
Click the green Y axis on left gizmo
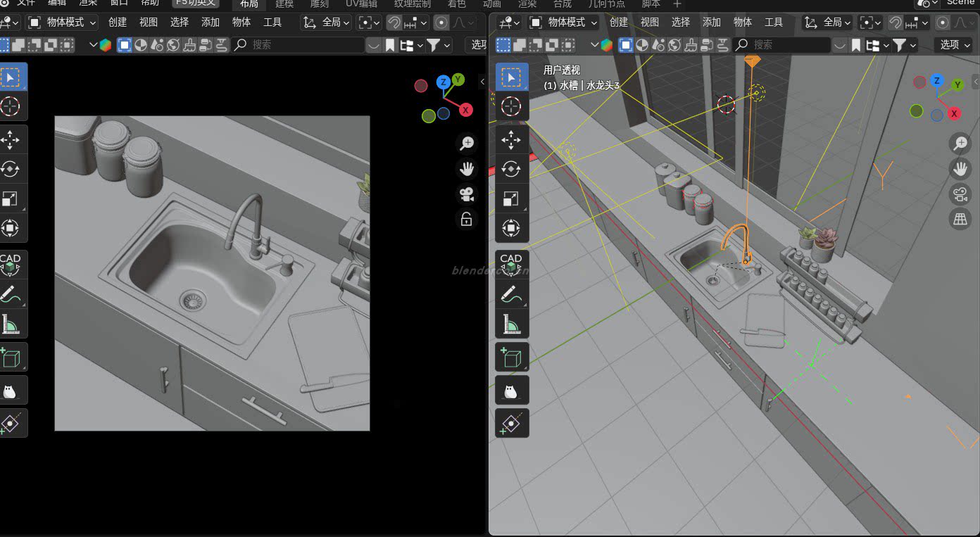458,79
